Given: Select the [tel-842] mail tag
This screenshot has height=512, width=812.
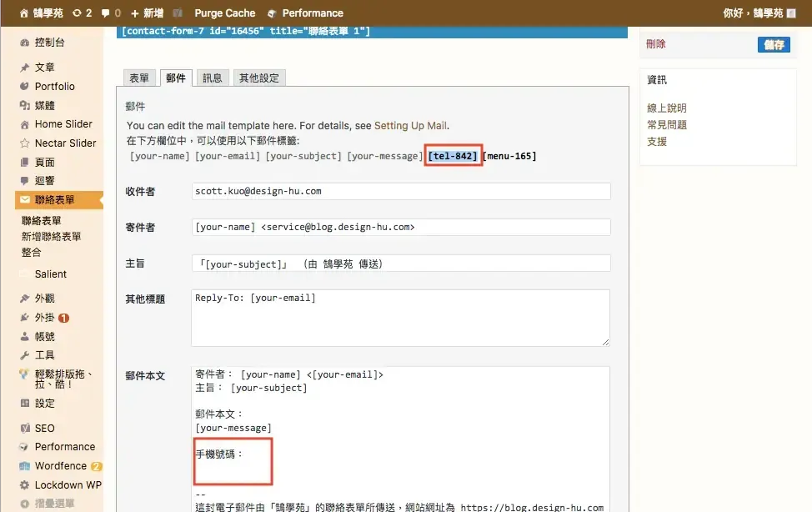Looking at the screenshot, I should click(x=453, y=156).
